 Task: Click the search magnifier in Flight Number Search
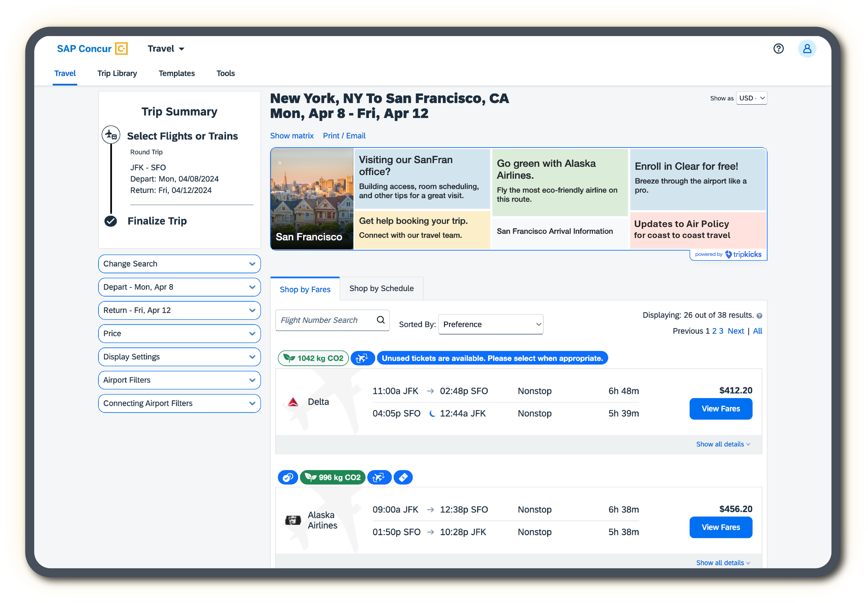pos(380,320)
